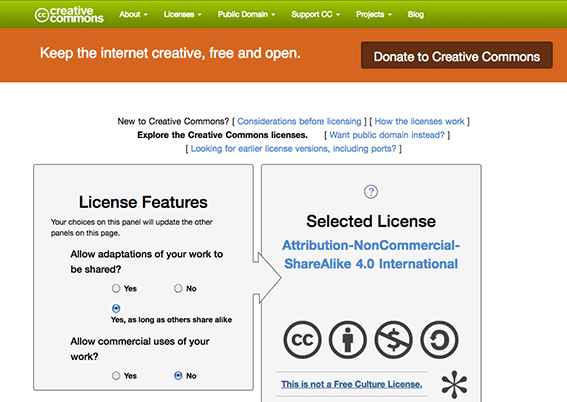Image resolution: width=567 pixels, height=402 pixels.
Task: Select No for allowing adaptations
Action: pyautogui.click(x=178, y=288)
